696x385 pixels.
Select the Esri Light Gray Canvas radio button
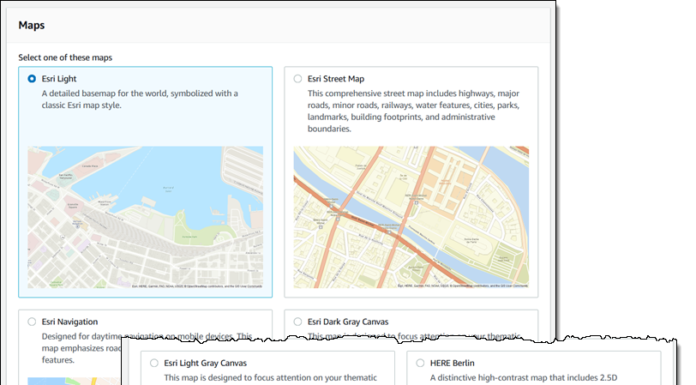tap(154, 363)
